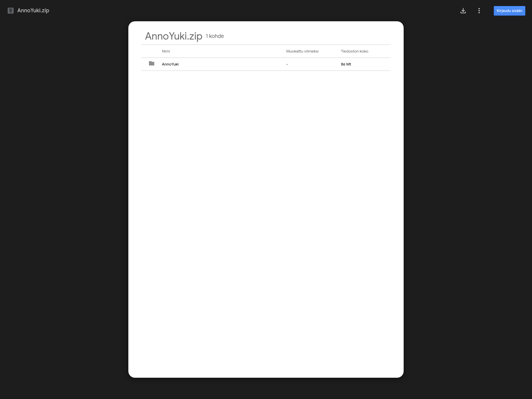Open the three-dot more actions menu

pos(479,11)
